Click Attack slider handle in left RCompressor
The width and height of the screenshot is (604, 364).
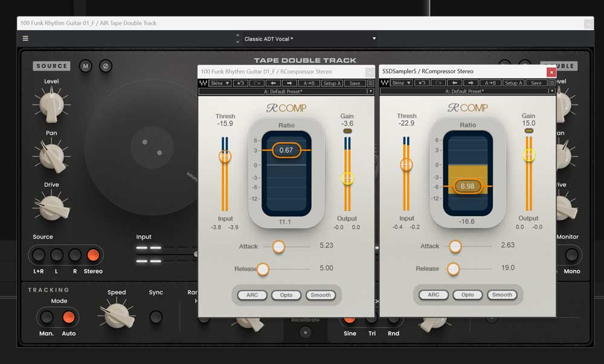(x=278, y=246)
